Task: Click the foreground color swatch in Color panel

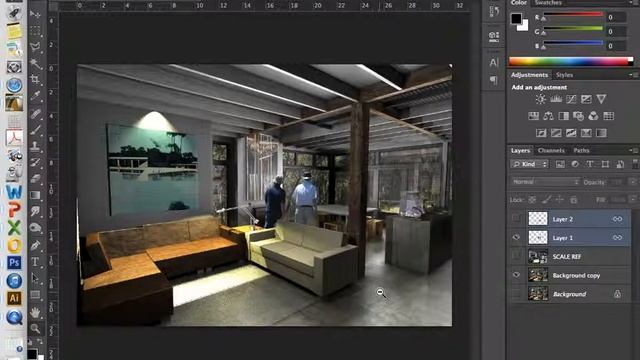Action: tap(516, 18)
